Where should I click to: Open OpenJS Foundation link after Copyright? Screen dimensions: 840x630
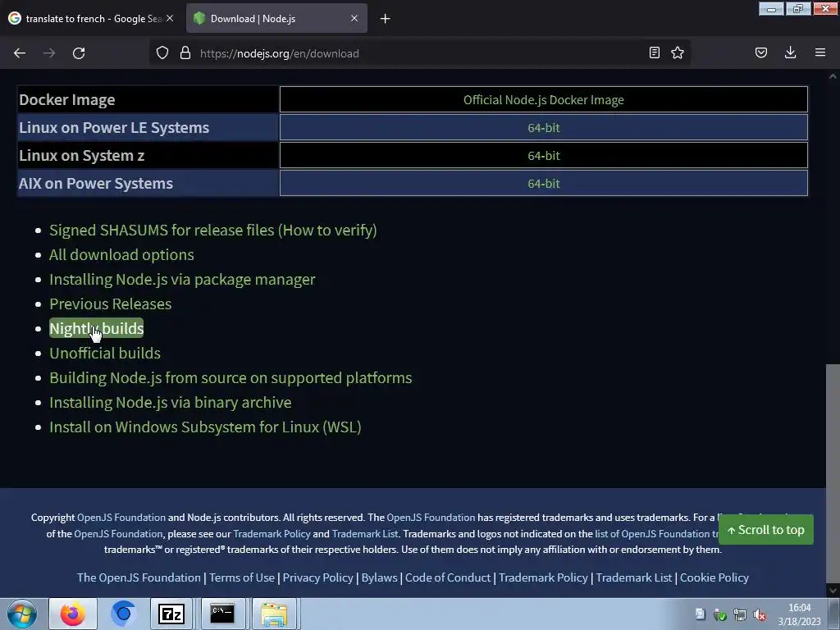121,518
